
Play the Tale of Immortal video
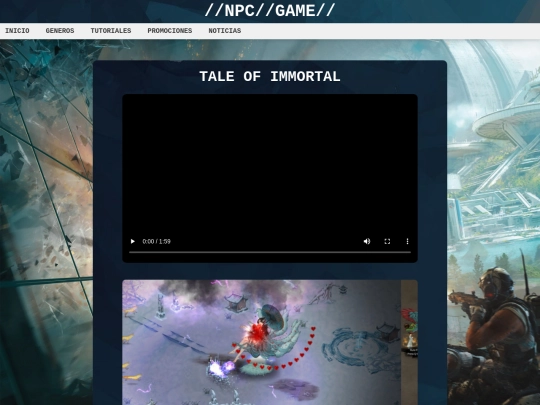(x=133, y=241)
